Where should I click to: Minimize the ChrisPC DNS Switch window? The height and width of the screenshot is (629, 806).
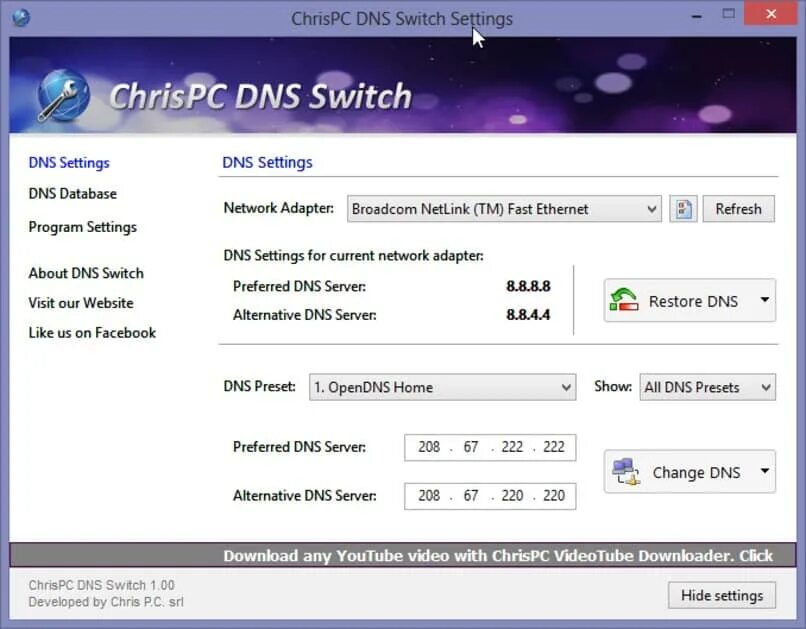click(x=697, y=15)
